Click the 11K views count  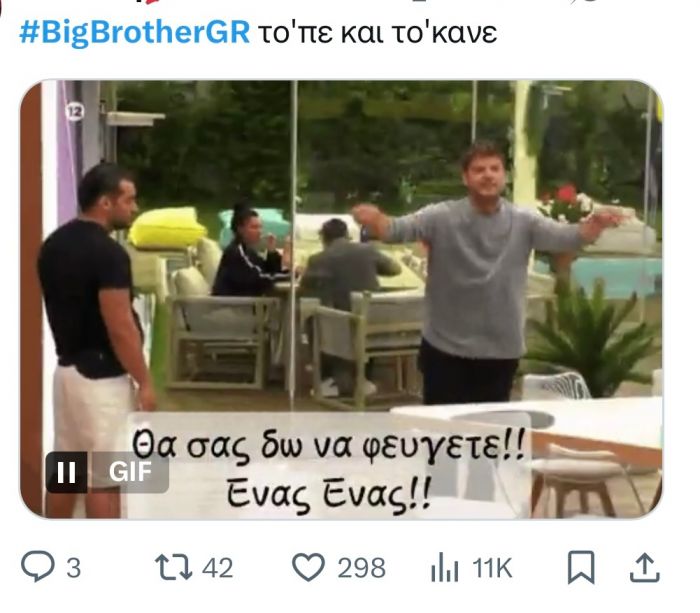tap(492, 568)
